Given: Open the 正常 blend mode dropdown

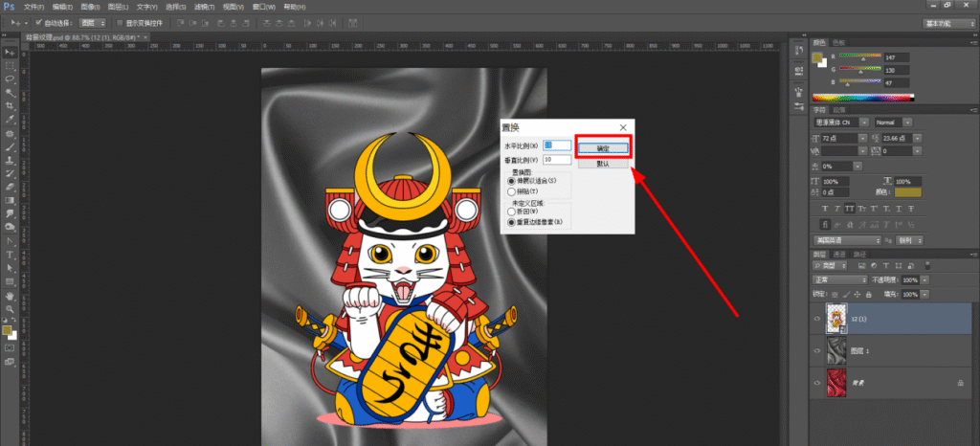Looking at the screenshot, I should (x=840, y=279).
